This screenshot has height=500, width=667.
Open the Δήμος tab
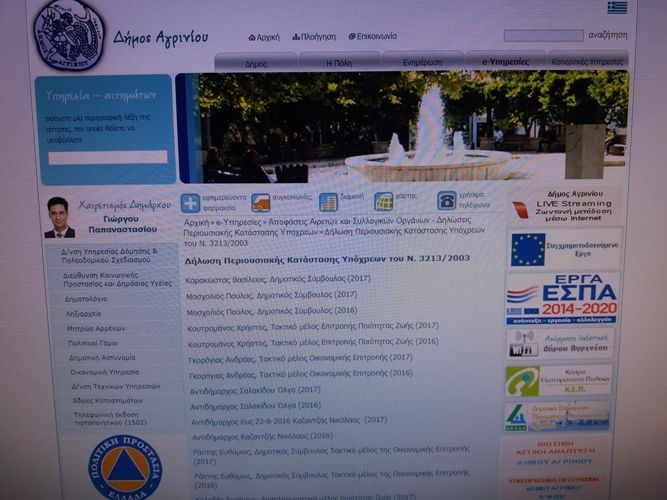click(256, 63)
